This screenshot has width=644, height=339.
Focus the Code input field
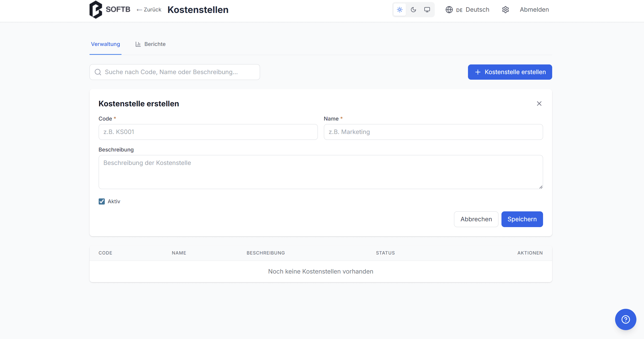click(x=208, y=132)
